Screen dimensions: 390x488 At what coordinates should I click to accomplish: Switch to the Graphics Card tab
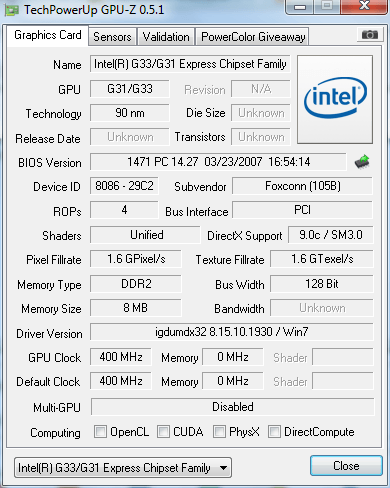click(48, 35)
